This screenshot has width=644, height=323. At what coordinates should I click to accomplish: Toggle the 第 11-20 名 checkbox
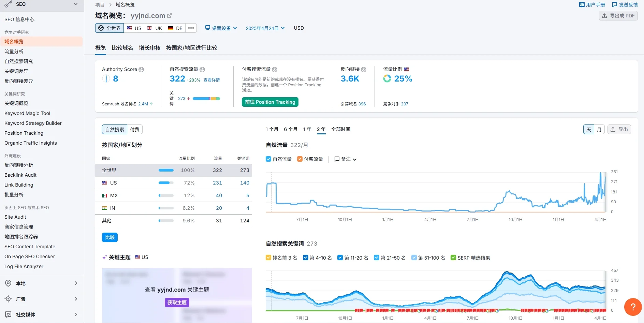coord(340,258)
